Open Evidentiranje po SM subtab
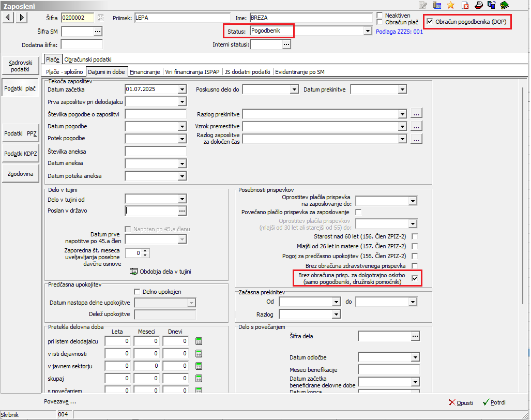531x420 pixels. [300, 72]
